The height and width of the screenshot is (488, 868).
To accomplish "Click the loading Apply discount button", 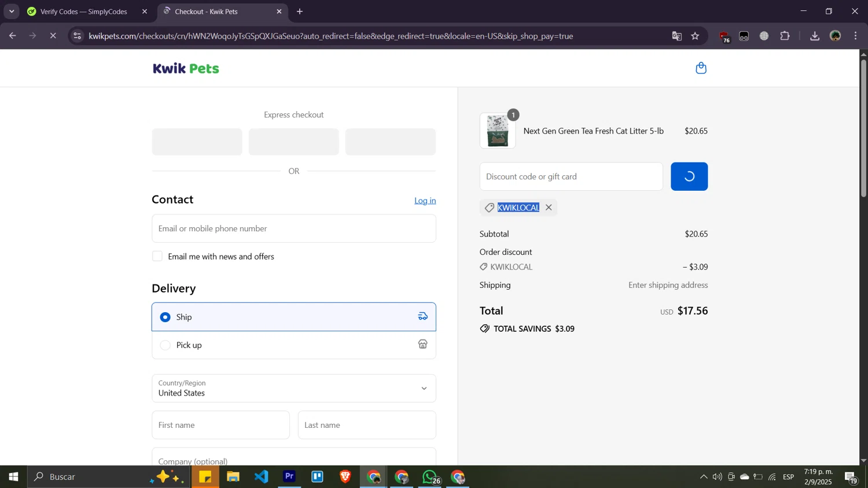I will (689, 176).
